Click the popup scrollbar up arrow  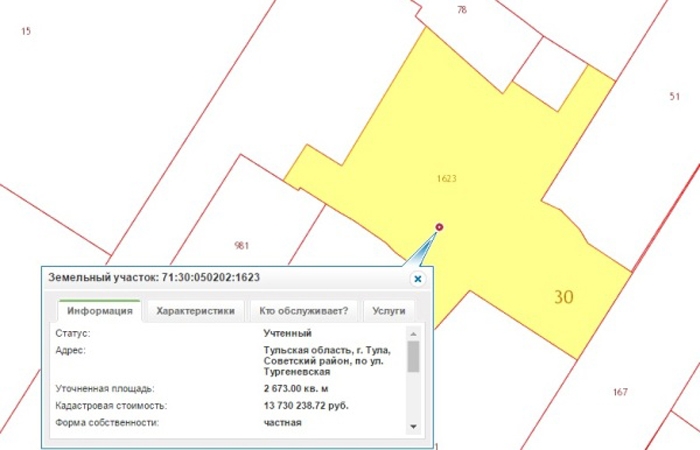(413, 333)
